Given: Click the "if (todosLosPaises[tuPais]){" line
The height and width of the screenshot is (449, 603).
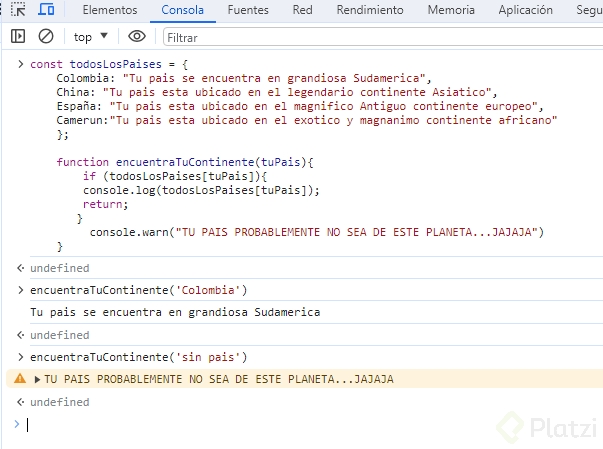Looking at the screenshot, I should tap(175, 176).
